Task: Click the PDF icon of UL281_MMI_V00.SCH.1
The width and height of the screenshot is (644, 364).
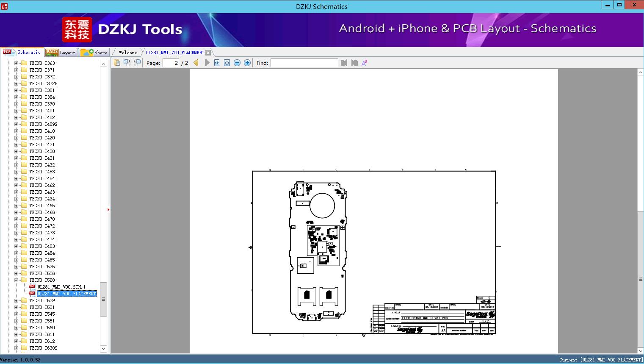Action: click(x=32, y=286)
